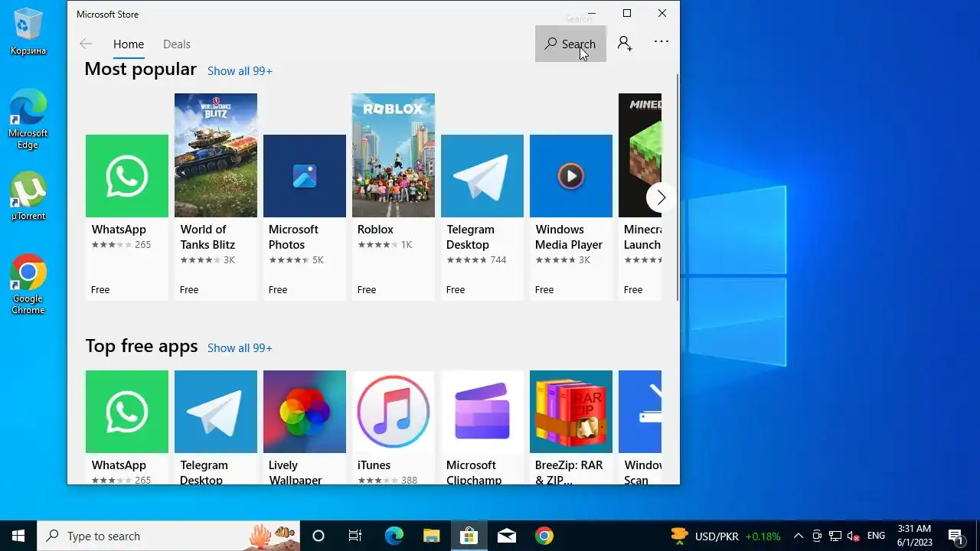Open the Windows Start menu
980x551 pixels.
[18, 536]
